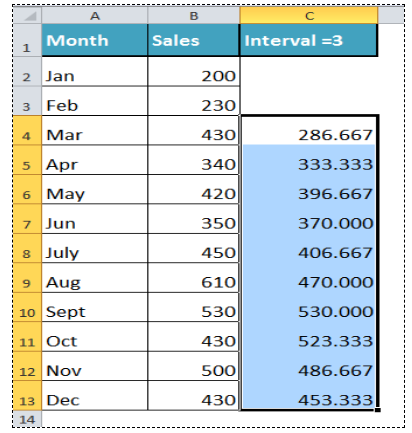Viewport: 412px width, 433px height.
Task: Select row 14 header
Action: click(28, 419)
